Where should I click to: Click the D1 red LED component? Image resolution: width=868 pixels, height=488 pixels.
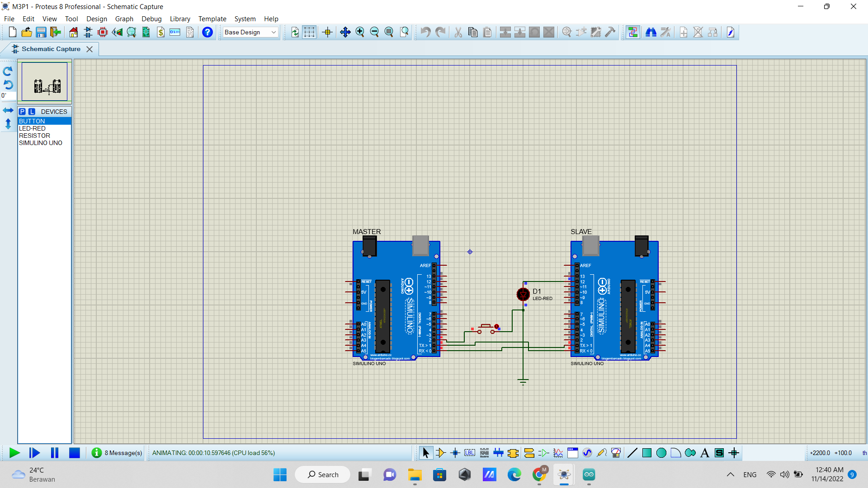pos(523,294)
